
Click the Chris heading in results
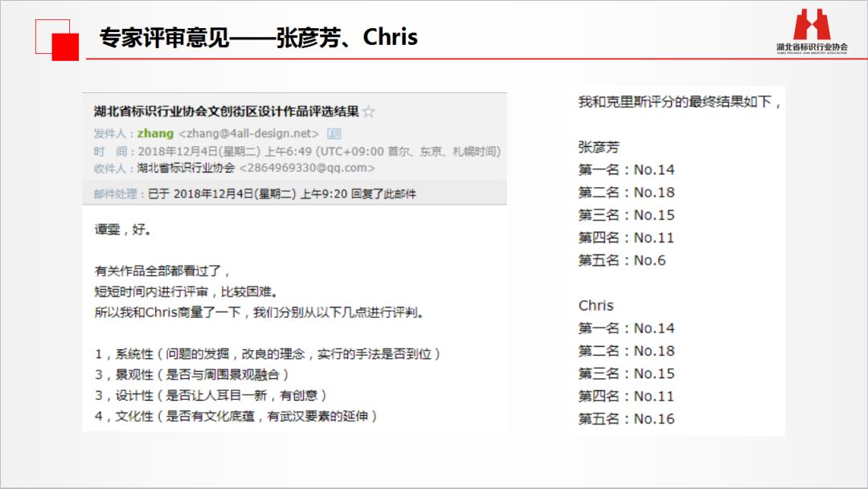tap(596, 305)
